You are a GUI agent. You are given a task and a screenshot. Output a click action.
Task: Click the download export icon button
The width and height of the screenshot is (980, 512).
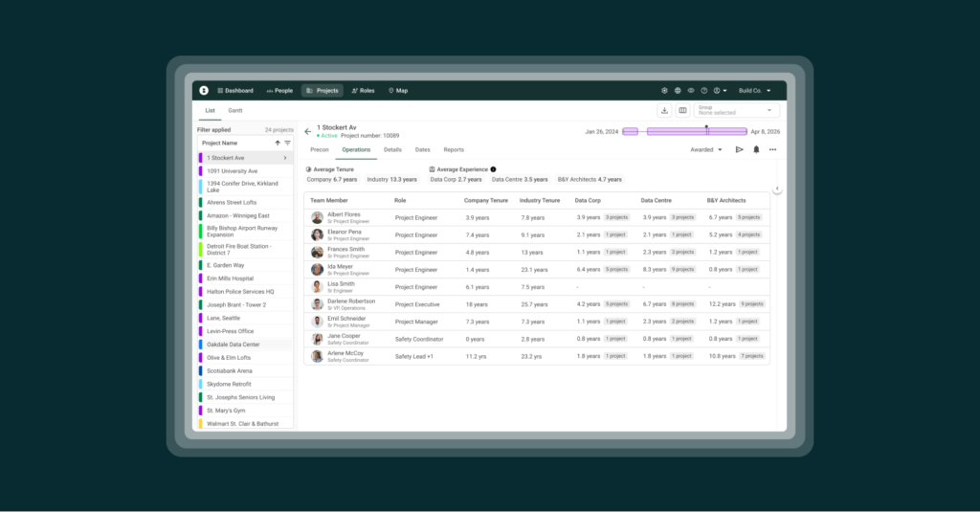coord(664,111)
